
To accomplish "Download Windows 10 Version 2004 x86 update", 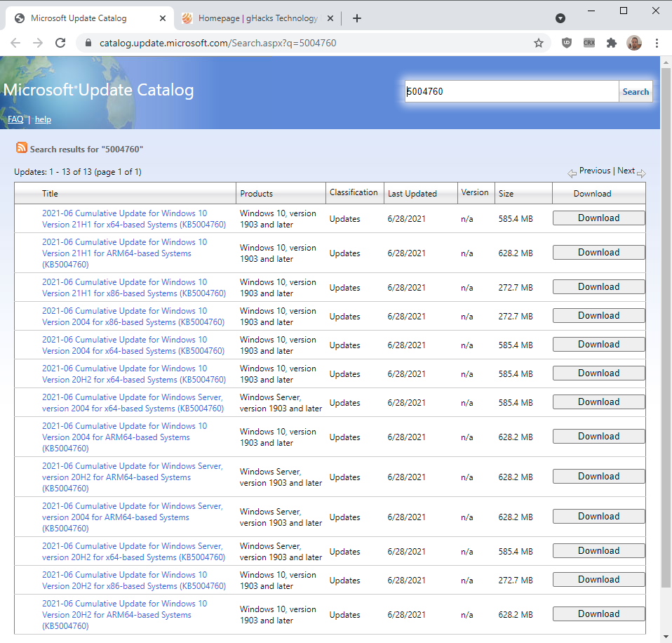I will point(599,315).
